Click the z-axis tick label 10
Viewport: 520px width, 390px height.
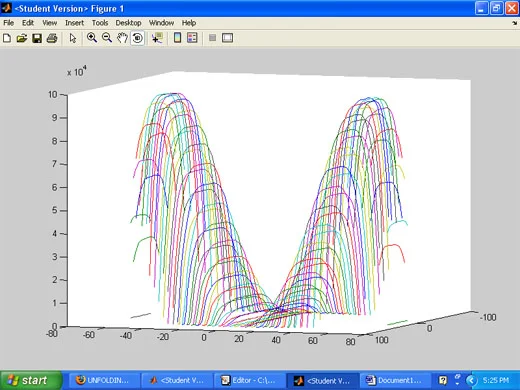tap(53, 95)
